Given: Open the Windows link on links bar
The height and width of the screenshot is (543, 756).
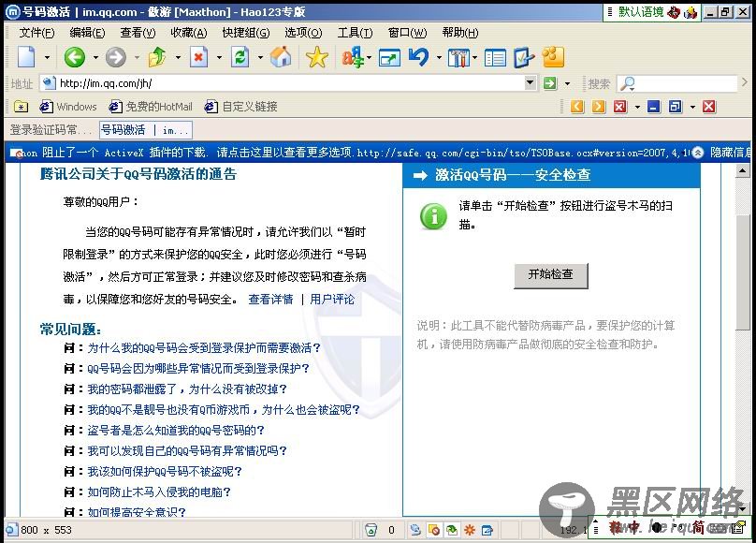Looking at the screenshot, I should click(68, 107).
